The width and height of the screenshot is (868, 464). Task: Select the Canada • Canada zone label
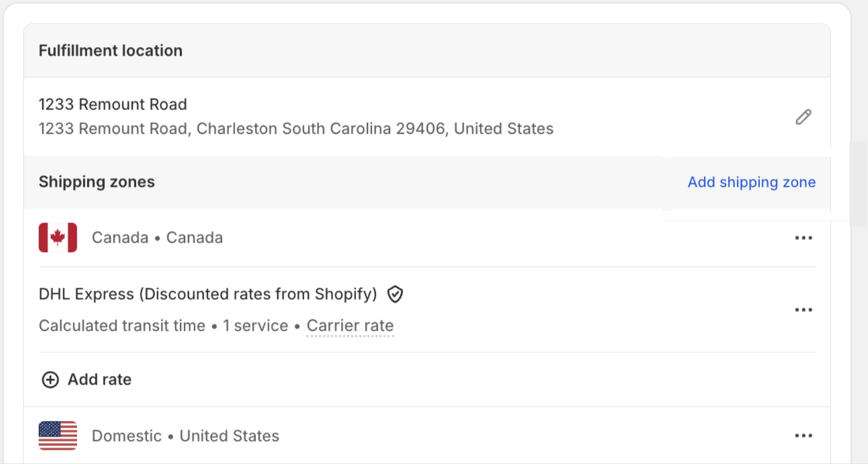click(x=157, y=238)
